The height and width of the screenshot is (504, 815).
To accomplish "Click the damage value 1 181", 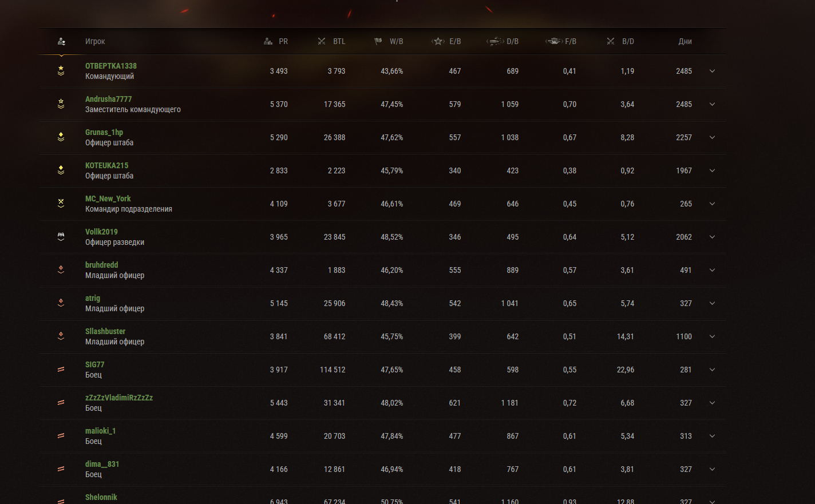I will tap(509, 403).
